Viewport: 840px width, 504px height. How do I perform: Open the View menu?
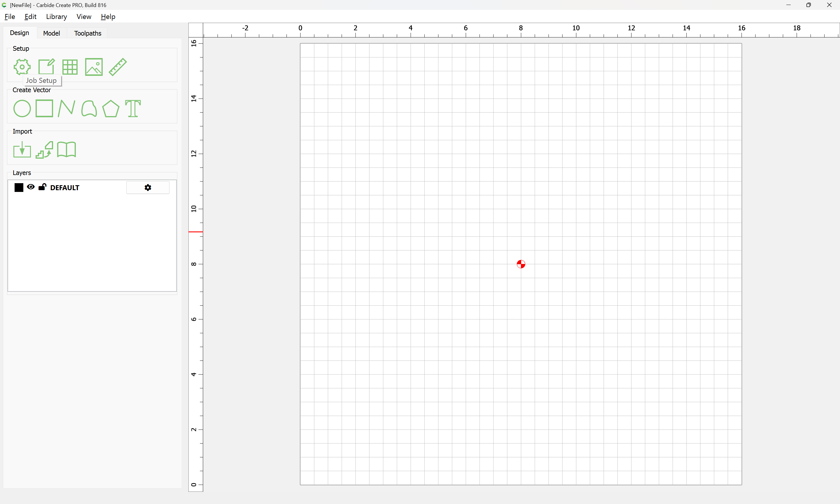(x=84, y=17)
